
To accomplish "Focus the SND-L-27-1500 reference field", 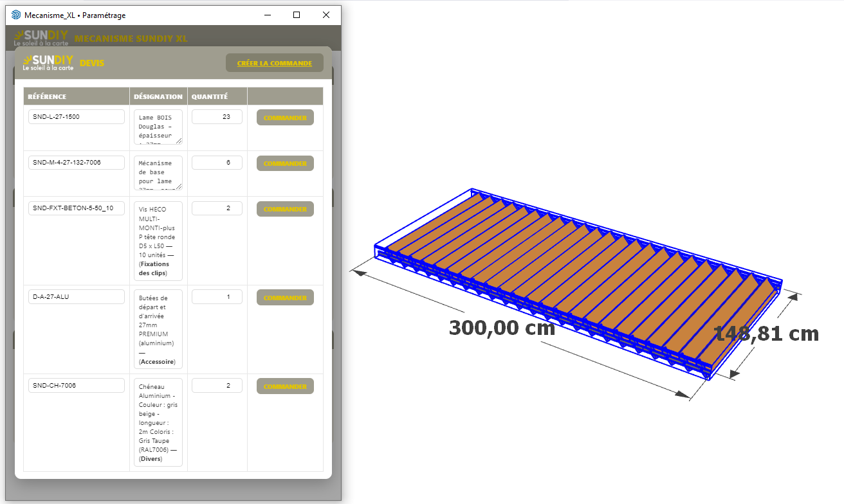I will click(x=76, y=117).
